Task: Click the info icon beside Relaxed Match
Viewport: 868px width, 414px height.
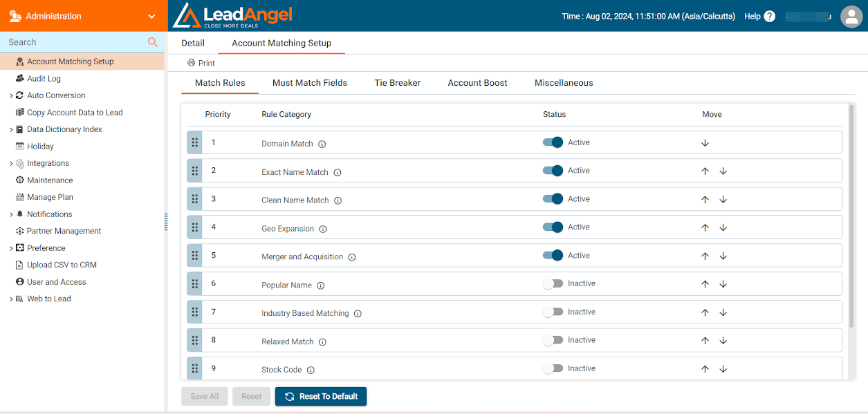Action: click(322, 342)
